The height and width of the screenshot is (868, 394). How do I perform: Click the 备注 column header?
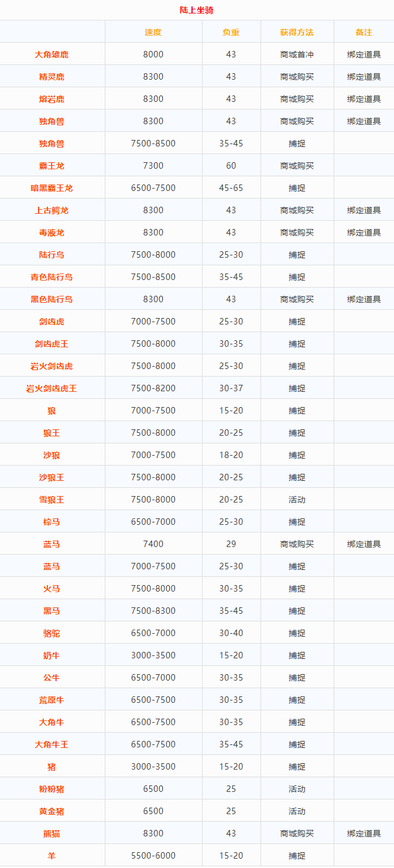(x=364, y=32)
